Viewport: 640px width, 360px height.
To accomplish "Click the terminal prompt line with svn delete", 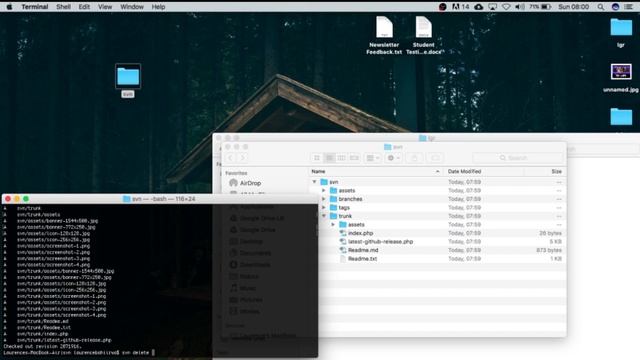I will pos(79,352).
